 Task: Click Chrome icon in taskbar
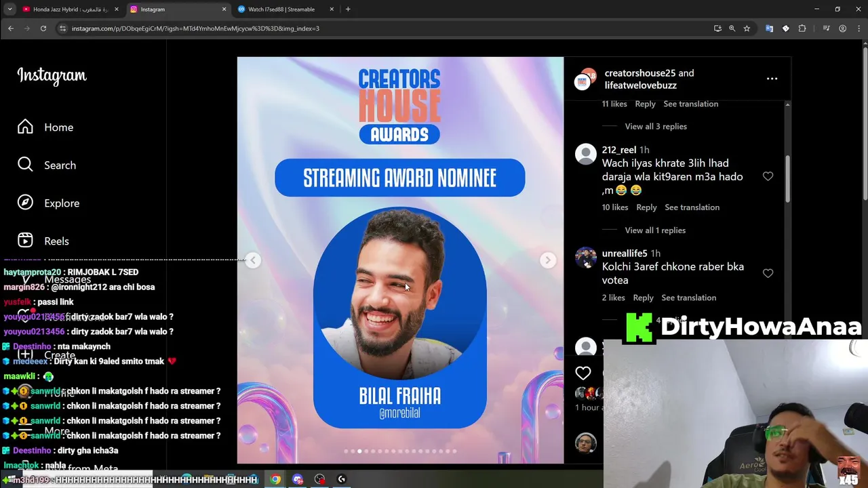[275, 480]
